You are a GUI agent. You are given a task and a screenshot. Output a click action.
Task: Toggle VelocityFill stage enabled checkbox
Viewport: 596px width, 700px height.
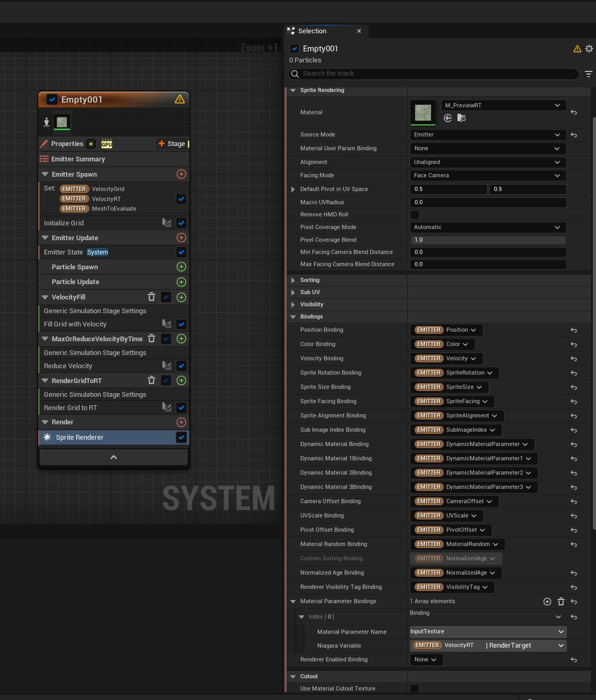pyautogui.click(x=166, y=297)
